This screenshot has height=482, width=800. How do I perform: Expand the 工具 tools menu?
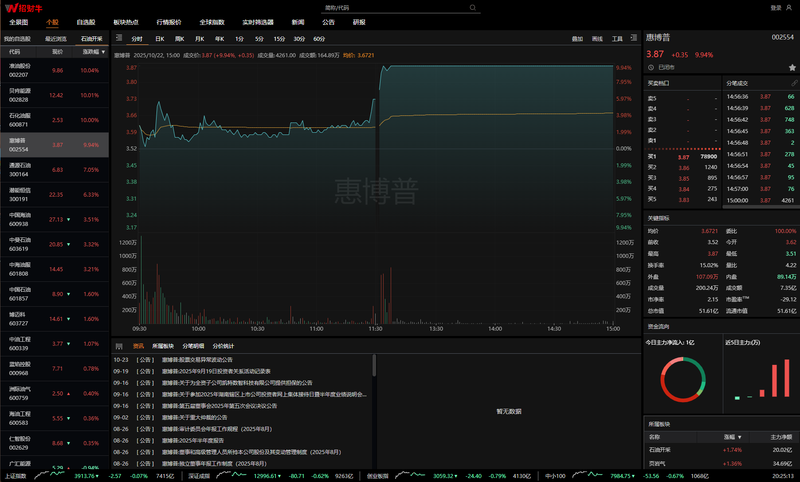click(617, 38)
